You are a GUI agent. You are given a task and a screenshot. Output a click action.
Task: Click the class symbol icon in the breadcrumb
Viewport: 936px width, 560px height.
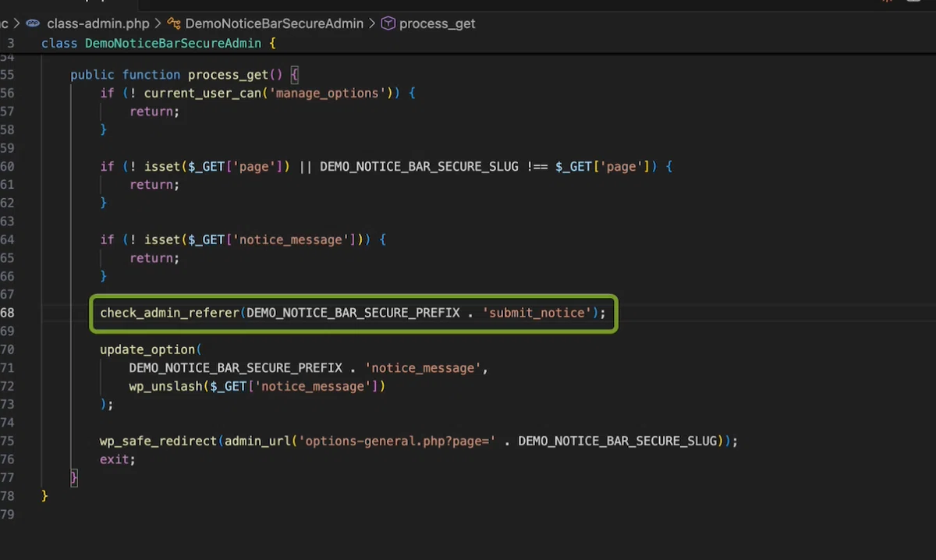pyautogui.click(x=173, y=23)
